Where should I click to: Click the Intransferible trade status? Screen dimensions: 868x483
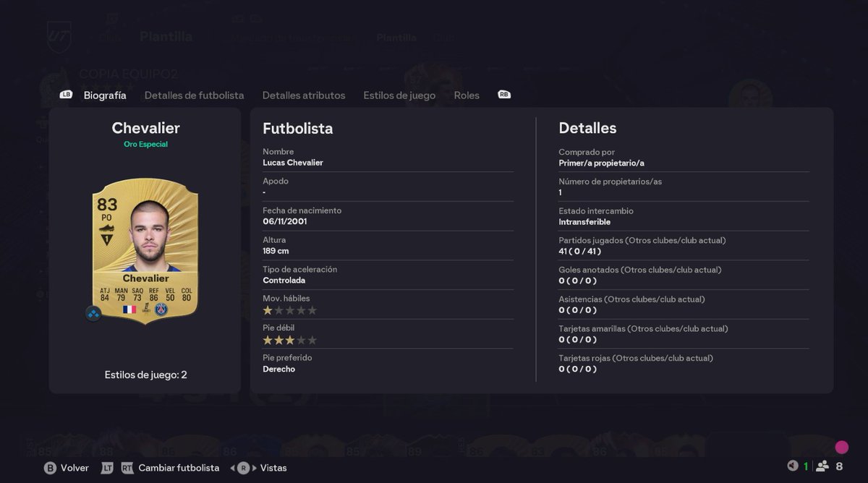point(584,222)
